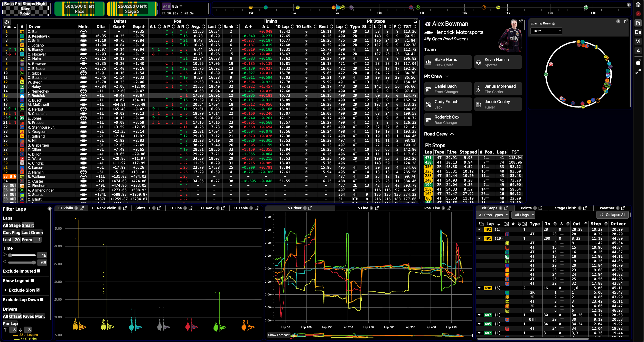The image size is (644, 342).
Task: Select the Faves drivers filter
Action: pyautogui.click(x=28, y=316)
